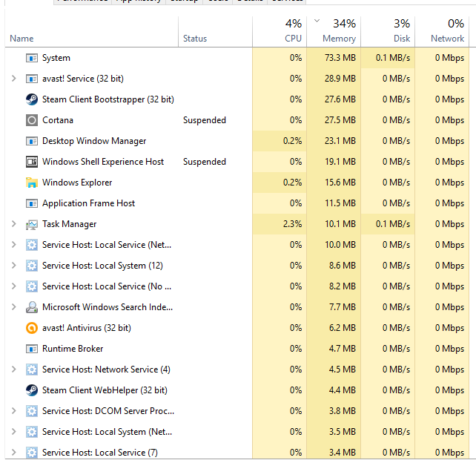Select avast! Antivirus (32 bit) name
The height and width of the screenshot is (463, 476).
[87, 328]
